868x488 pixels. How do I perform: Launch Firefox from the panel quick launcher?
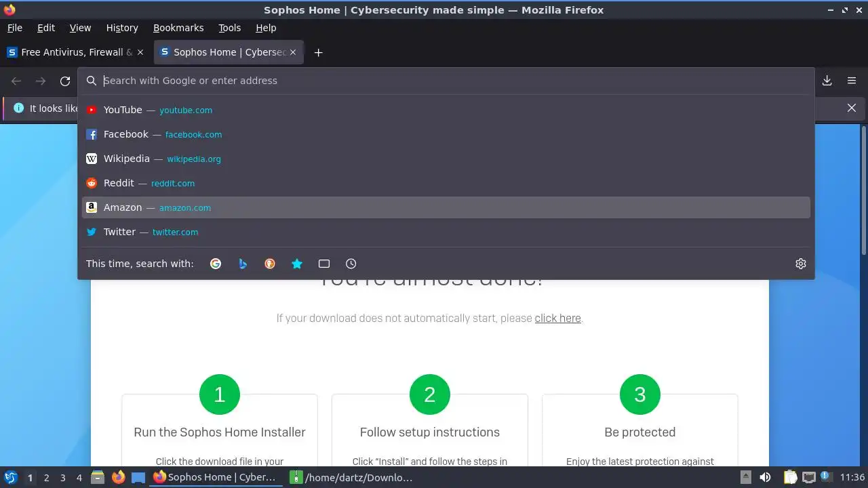click(118, 477)
